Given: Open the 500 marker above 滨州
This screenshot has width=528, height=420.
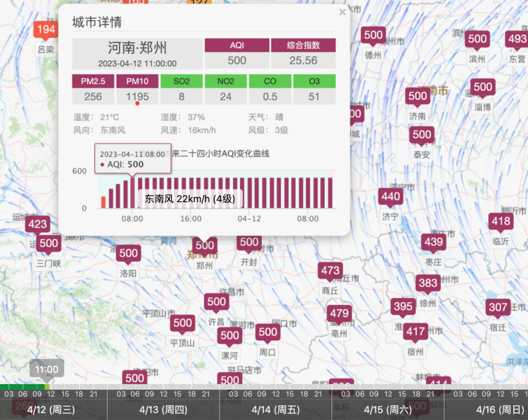Looking at the screenshot, I should (477, 39).
